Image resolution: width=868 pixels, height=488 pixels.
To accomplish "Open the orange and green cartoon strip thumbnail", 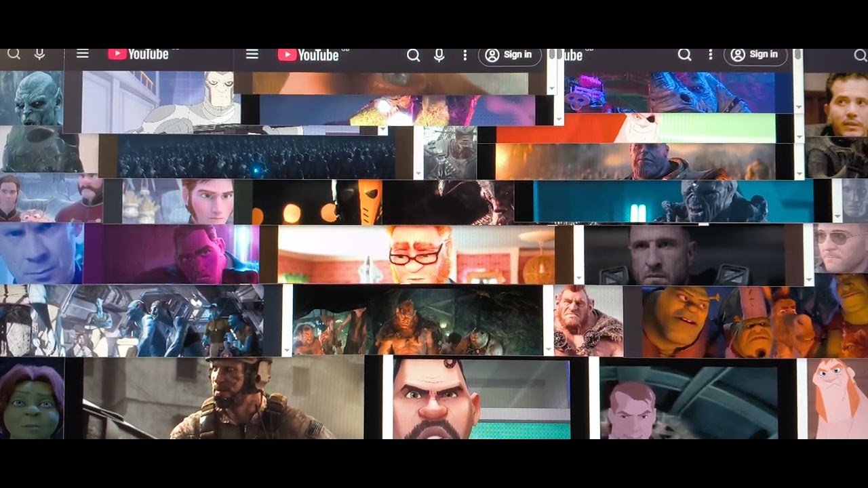I will click(x=635, y=128).
